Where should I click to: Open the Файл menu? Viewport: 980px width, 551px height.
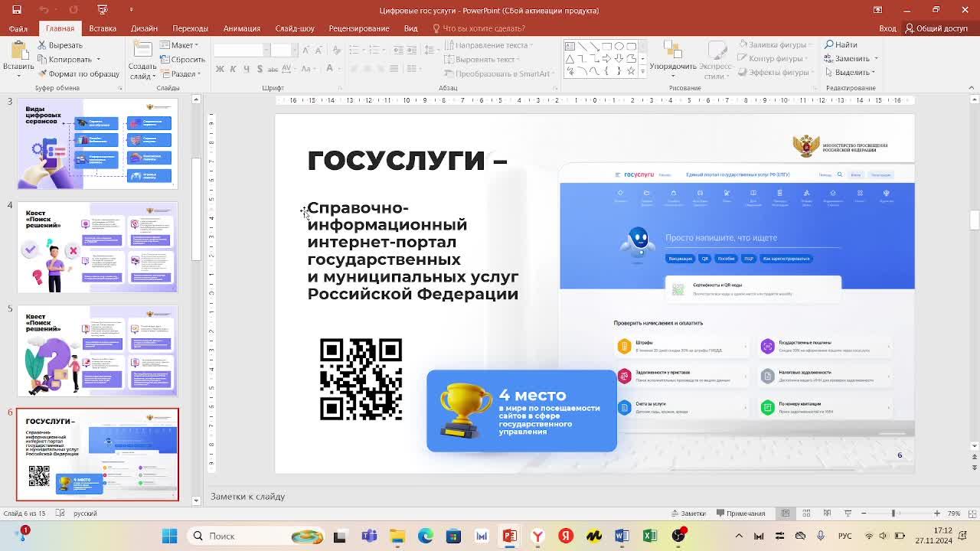(x=18, y=28)
